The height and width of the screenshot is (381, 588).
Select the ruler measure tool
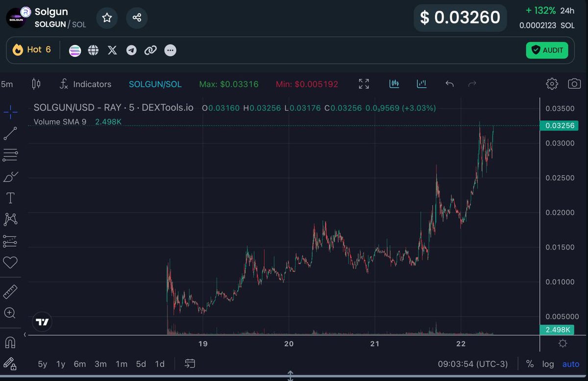click(10, 292)
